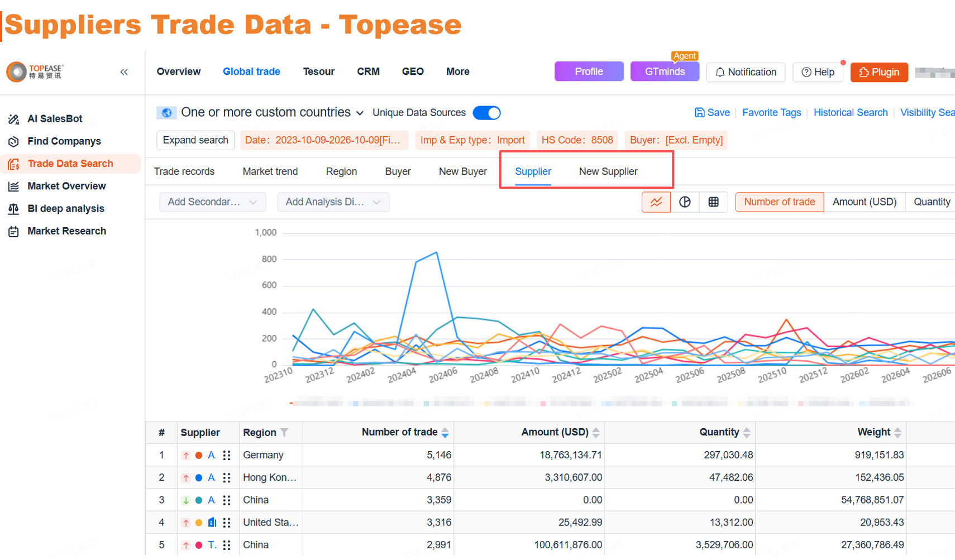Sort by Number of trade arrows
Image resolution: width=955 pixels, height=560 pixels.
pos(445,433)
